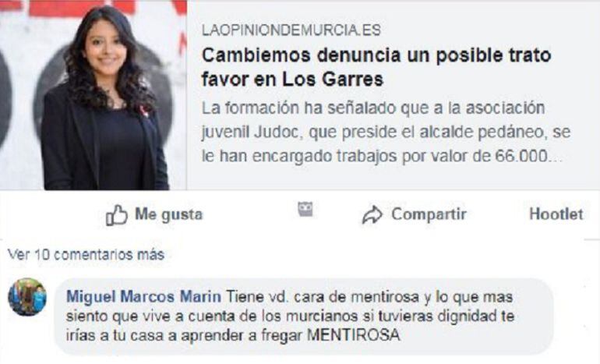Like the post via Me gusta label
Image resolution: width=600 pixels, height=364 pixels.
[169, 214]
